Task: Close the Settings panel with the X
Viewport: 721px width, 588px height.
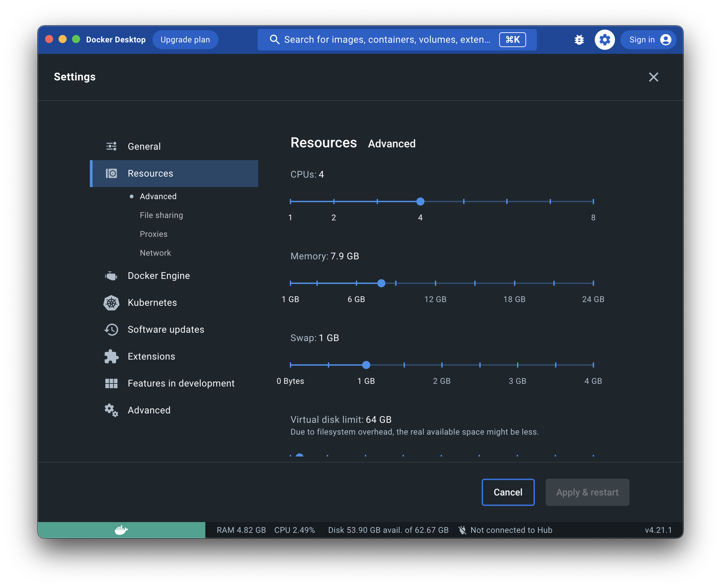Action: [x=653, y=77]
